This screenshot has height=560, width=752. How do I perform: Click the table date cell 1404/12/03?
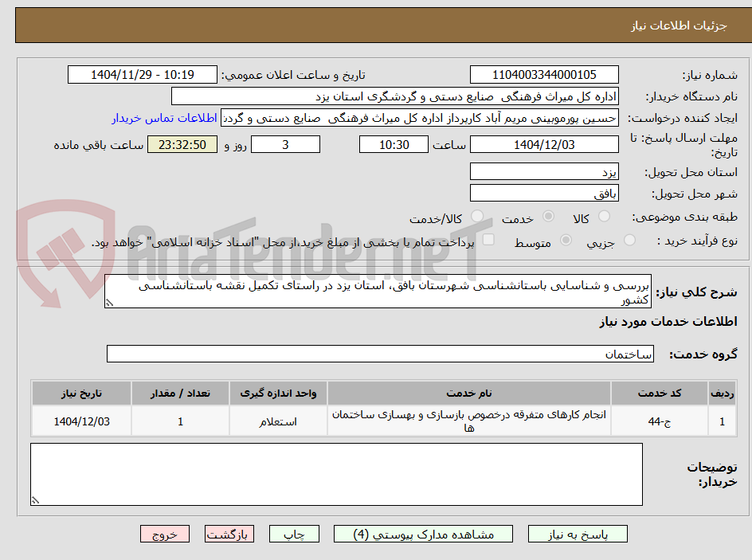click(x=81, y=421)
